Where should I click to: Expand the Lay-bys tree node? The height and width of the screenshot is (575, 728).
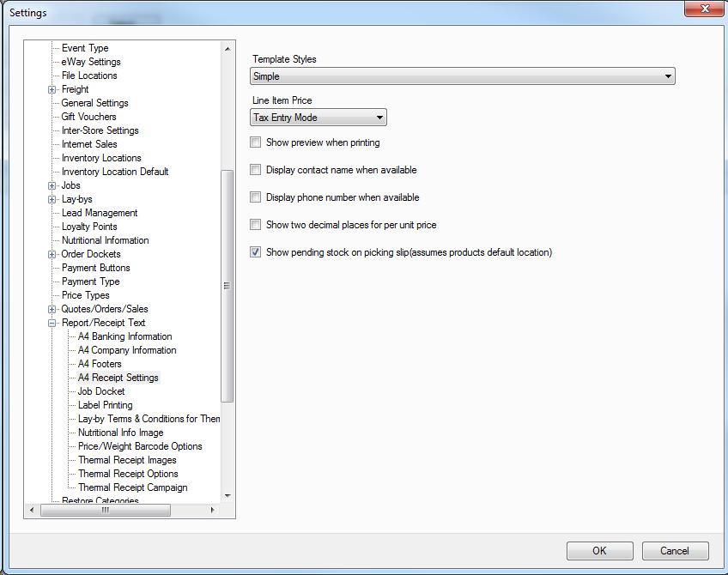(52, 199)
